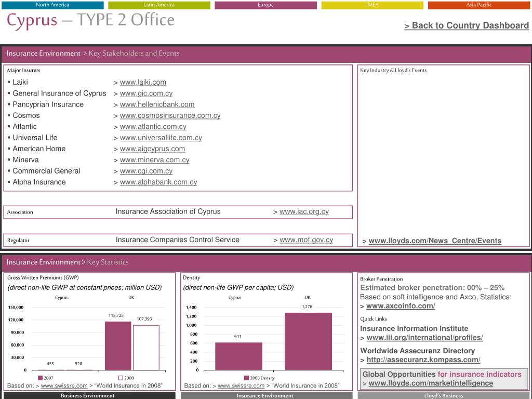
Task: Open Lloyd's News Centre Events link
Action: click(435, 241)
